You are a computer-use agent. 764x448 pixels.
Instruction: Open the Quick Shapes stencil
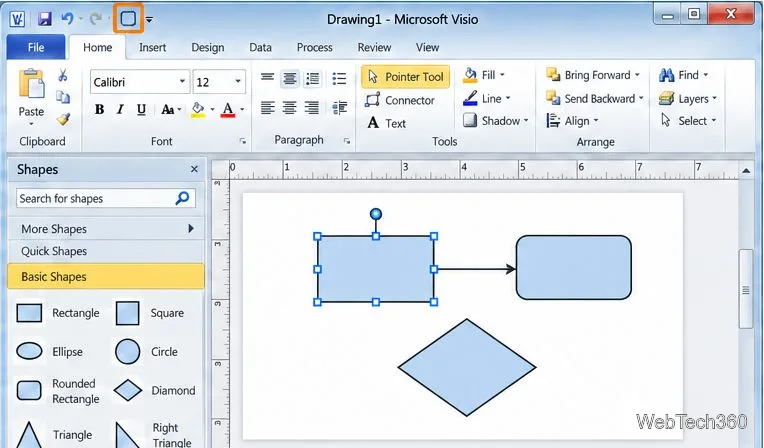pos(106,251)
